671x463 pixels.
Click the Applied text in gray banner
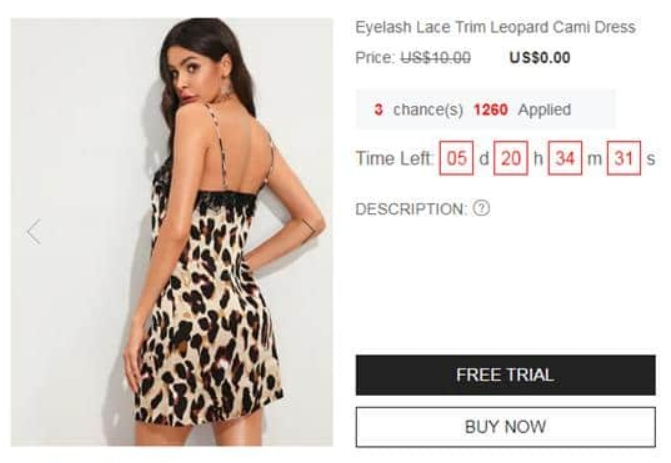click(544, 110)
